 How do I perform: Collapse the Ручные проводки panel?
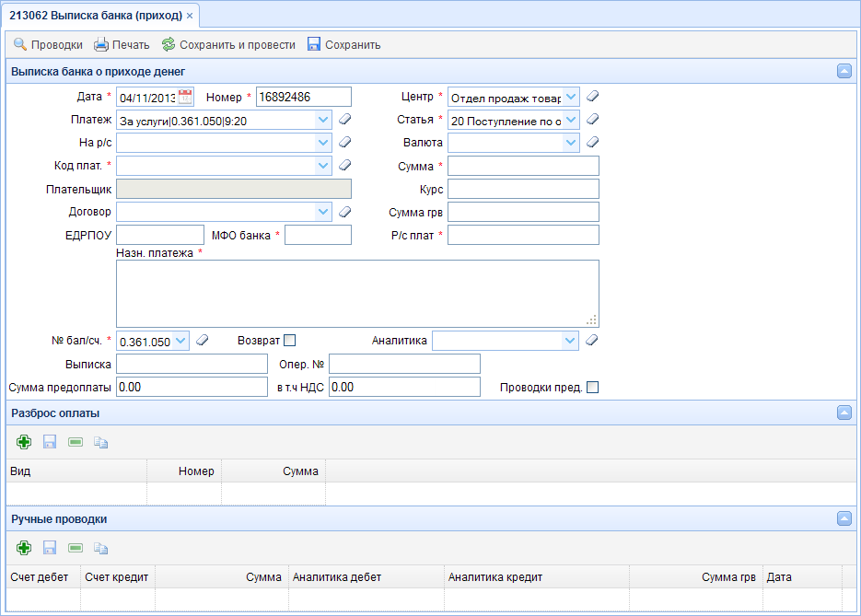coord(844,518)
